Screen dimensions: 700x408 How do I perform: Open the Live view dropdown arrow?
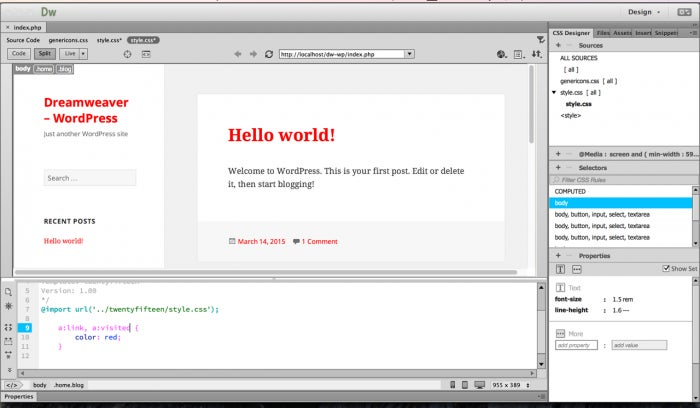[83, 54]
